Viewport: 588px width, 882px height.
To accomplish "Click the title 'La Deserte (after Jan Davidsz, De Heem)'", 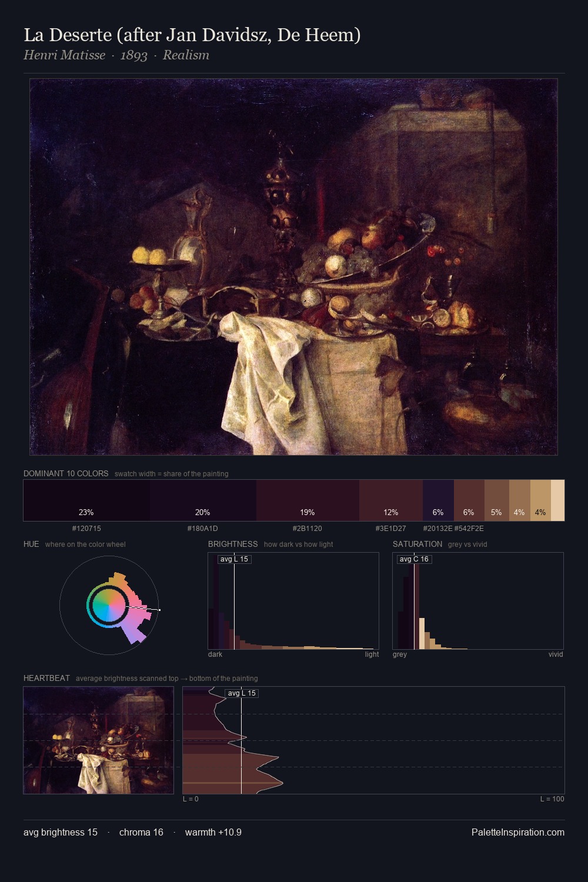I will click(x=192, y=35).
